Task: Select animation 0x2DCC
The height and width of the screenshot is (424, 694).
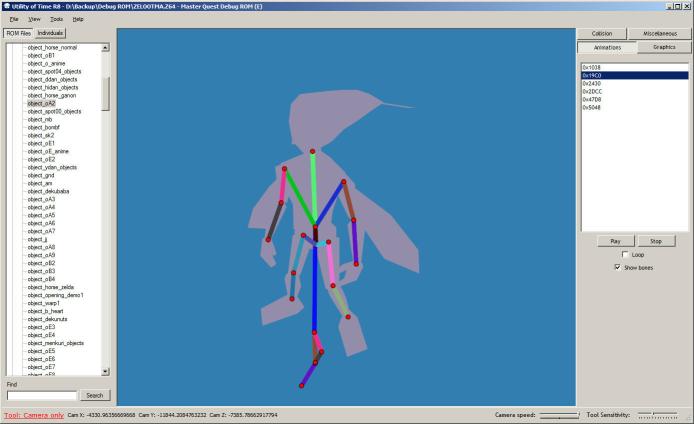Action: (634, 92)
